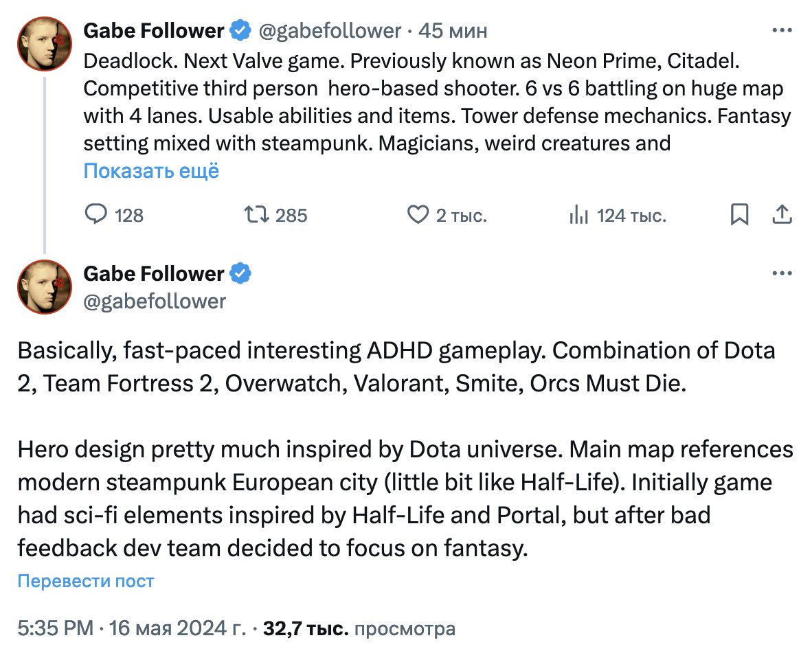
Task: Open the 45 мин timestamp link
Action: tap(453, 31)
